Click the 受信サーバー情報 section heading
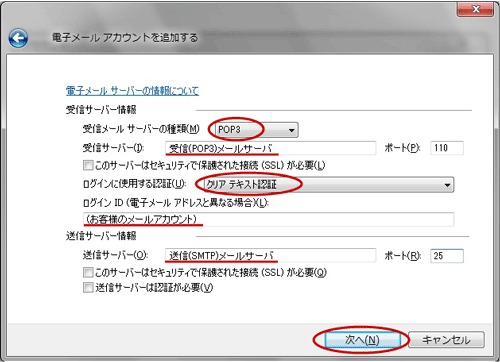Image resolution: width=500 pixels, height=362 pixels. point(101,110)
